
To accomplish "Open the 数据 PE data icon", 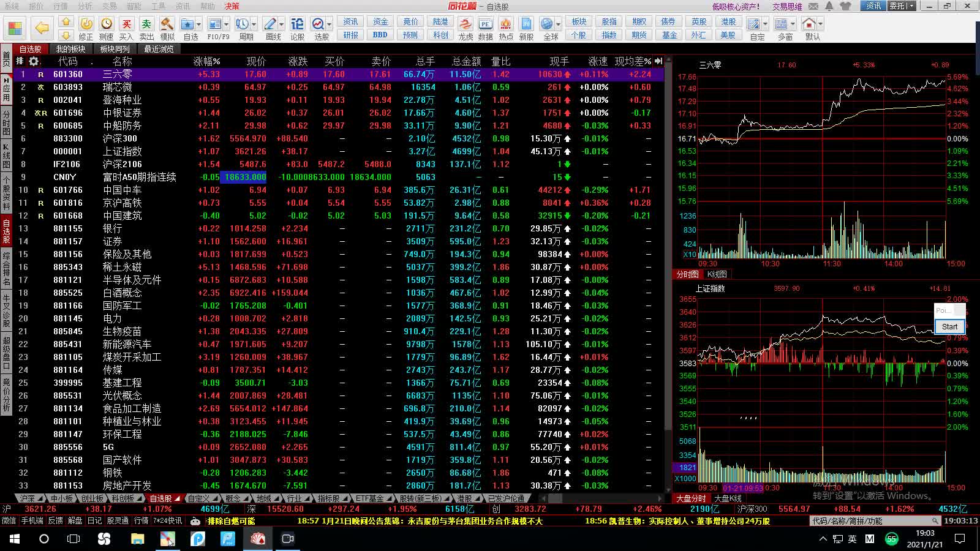I will (x=485, y=28).
